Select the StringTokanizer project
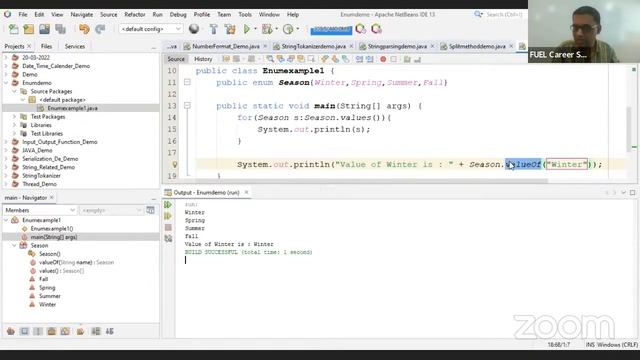This screenshot has width=640, height=360. pos(41,176)
